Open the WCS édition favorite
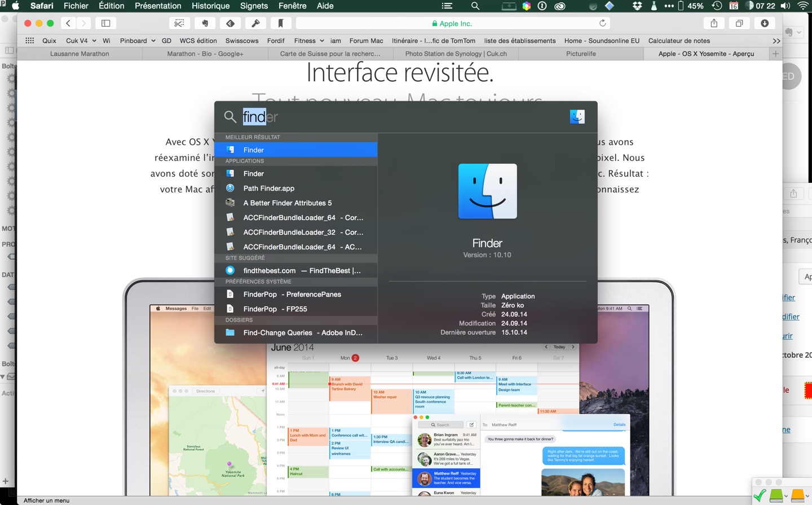Image resolution: width=812 pixels, height=505 pixels. click(x=198, y=41)
